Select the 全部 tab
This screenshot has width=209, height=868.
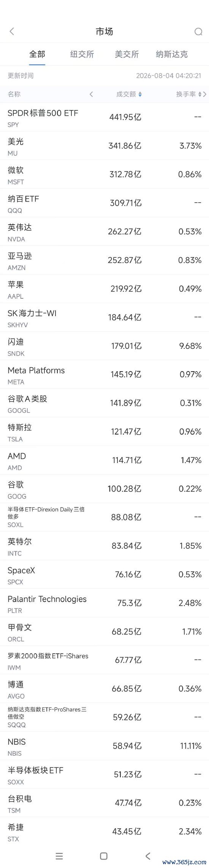click(x=37, y=54)
